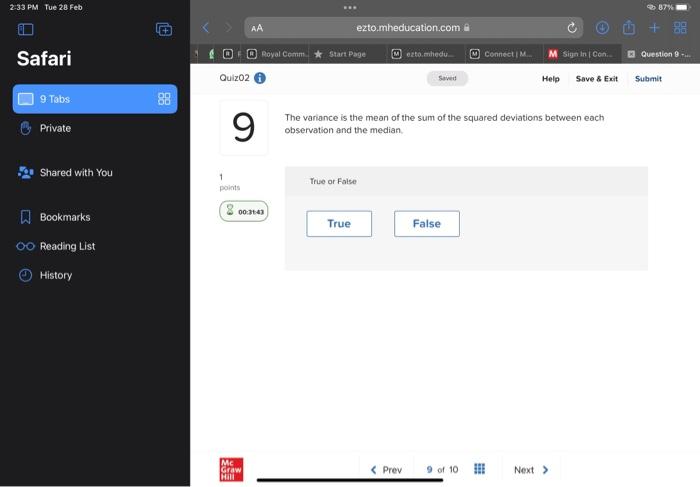This screenshot has height=487, width=700.
Task: Click the hourglass timer 00:31:43
Action: tap(244, 211)
